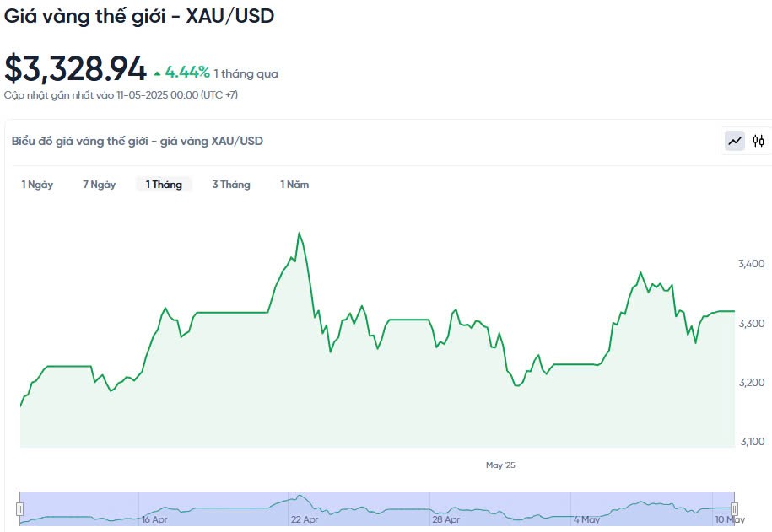Click the 4 May marker in the navigator
Viewport: 772px width, 532px height.
tap(586, 519)
